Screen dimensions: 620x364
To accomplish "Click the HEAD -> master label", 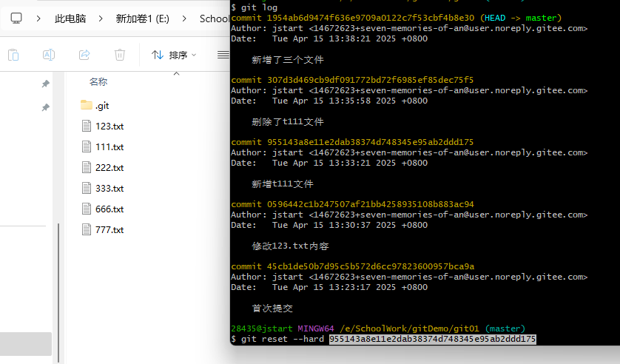I will point(521,18).
